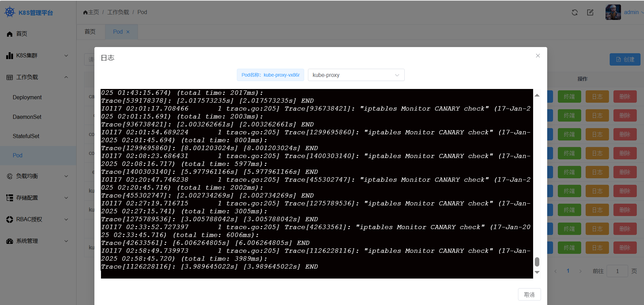Image resolution: width=644 pixels, height=305 pixels.
Task: Switch to the 首页 tab
Action: [x=90, y=32]
